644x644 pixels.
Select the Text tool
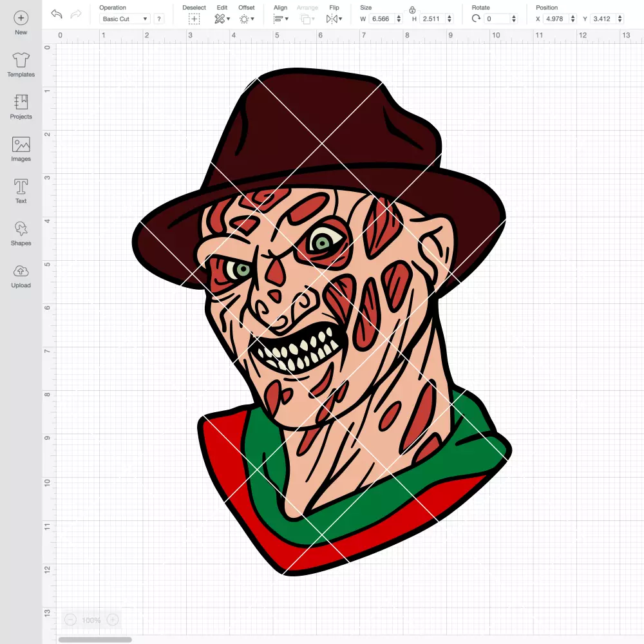21,187
